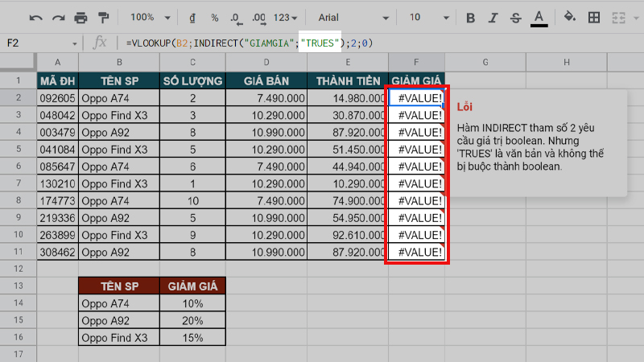The width and height of the screenshot is (644, 362).
Task: Select quantity cell with value 10
Action: point(192,200)
